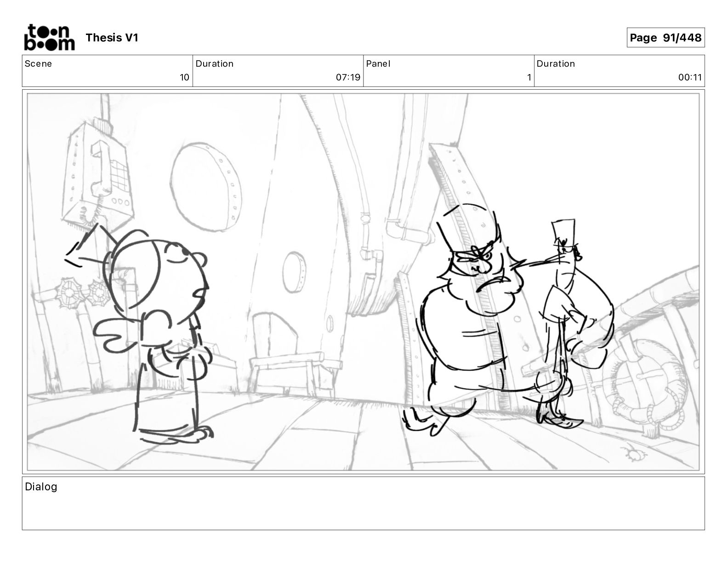Image resolution: width=728 pixels, height=563 pixels.
Task: Select the panel number '1'
Action: pyautogui.click(x=529, y=77)
